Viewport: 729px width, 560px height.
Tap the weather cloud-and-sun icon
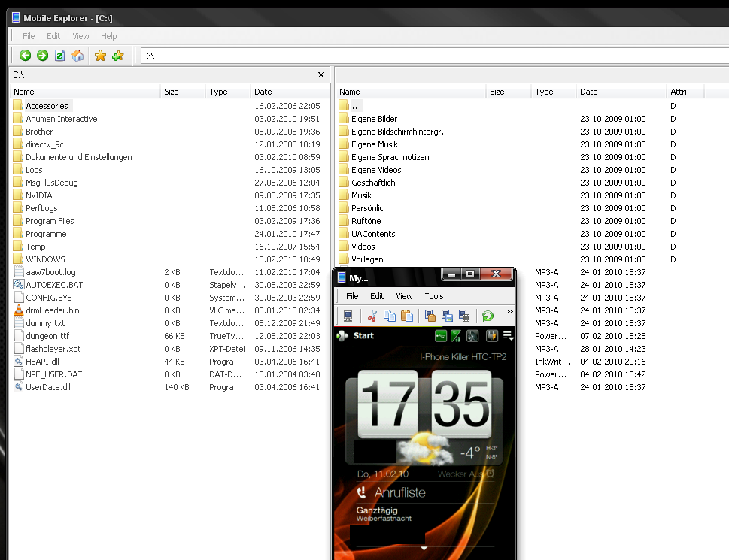point(425,448)
